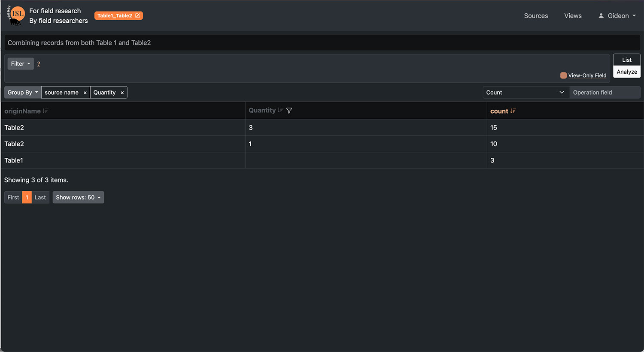
Task: Remove the source name grouping tag
Action: pos(85,93)
